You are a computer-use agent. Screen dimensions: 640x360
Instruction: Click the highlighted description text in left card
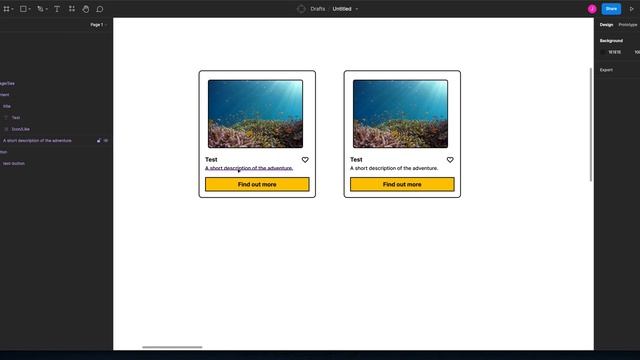pyautogui.click(x=249, y=168)
